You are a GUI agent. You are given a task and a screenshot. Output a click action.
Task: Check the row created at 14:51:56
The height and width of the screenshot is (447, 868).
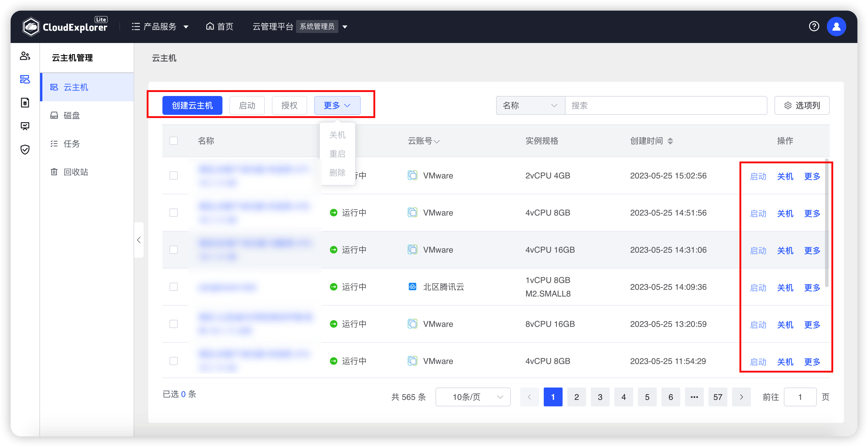(174, 212)
